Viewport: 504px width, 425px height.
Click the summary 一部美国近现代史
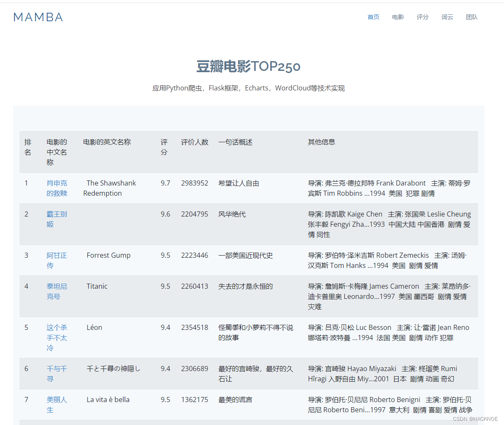point(245,255)
